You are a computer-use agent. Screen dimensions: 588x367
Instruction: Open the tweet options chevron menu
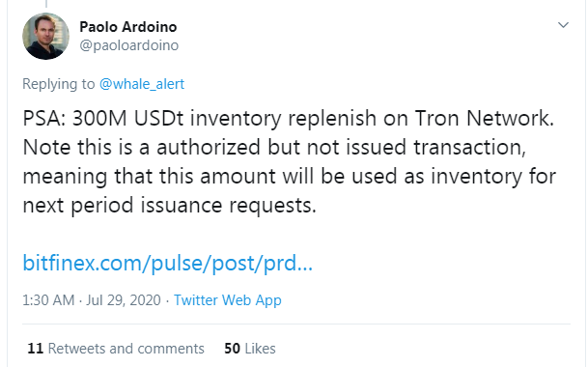563,25
